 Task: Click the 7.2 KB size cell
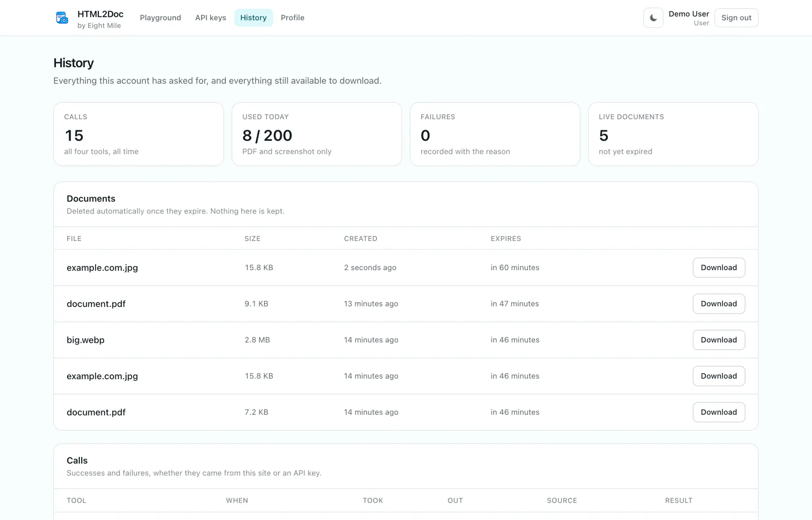(256, 412)
